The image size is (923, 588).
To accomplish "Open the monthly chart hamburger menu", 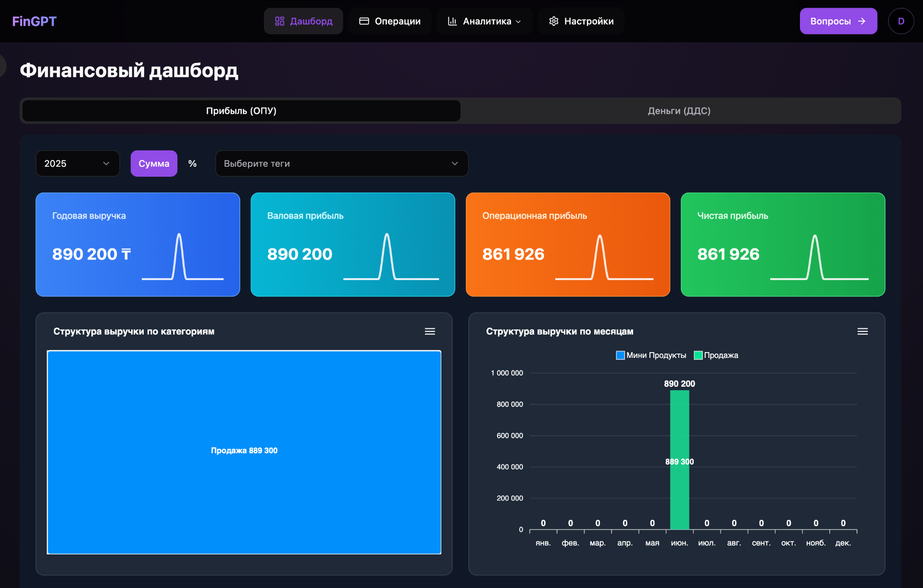I will pyautogui.click(x=862, y=331).
